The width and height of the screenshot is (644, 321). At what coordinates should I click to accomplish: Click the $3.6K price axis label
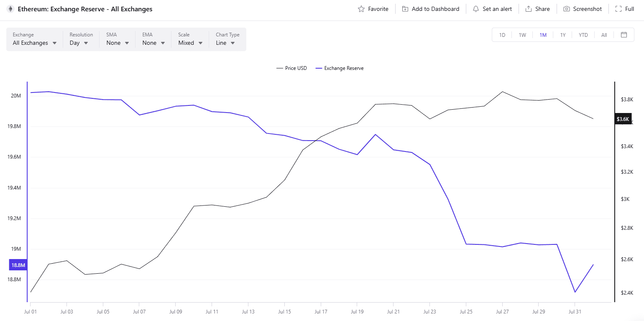623,119
